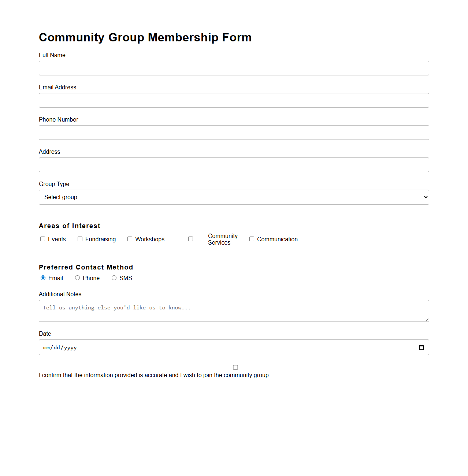Click inside the Full Name field

tap(234, 68)
